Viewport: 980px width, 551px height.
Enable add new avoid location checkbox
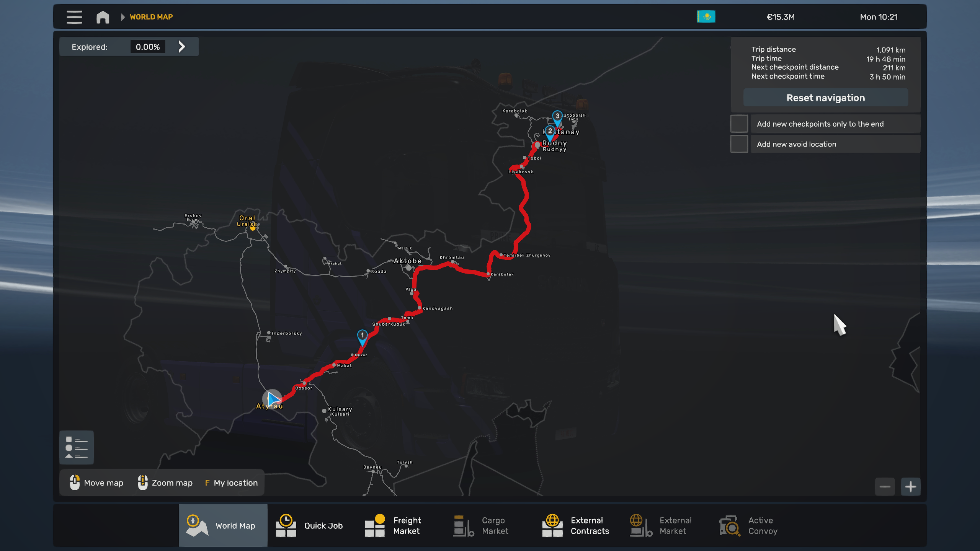[x=739, y=144]
